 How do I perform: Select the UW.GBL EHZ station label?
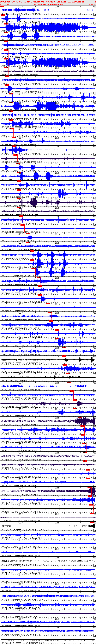22,171
